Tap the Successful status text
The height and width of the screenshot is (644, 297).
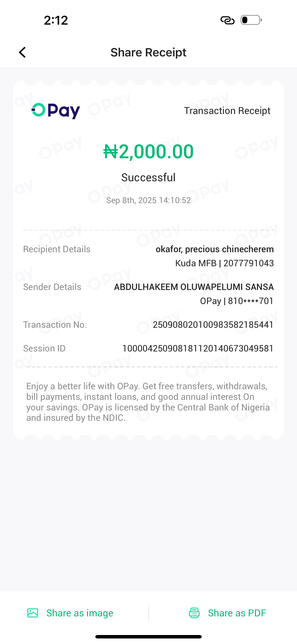[x=148, y=178]
